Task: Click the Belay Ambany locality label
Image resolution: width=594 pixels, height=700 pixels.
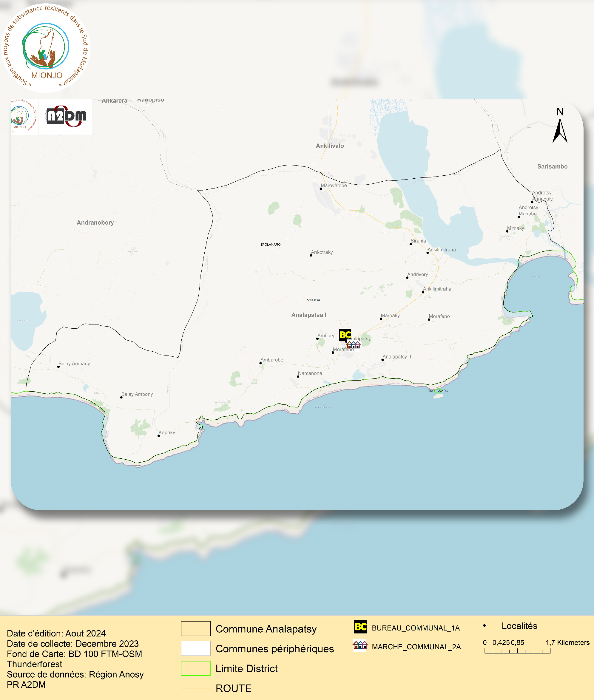Action: click(x=74, y=364)
